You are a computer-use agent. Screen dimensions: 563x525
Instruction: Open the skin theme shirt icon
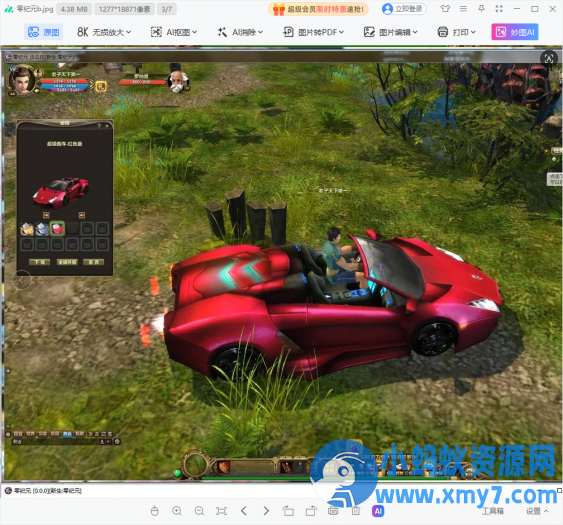click(x=445, y=9)
